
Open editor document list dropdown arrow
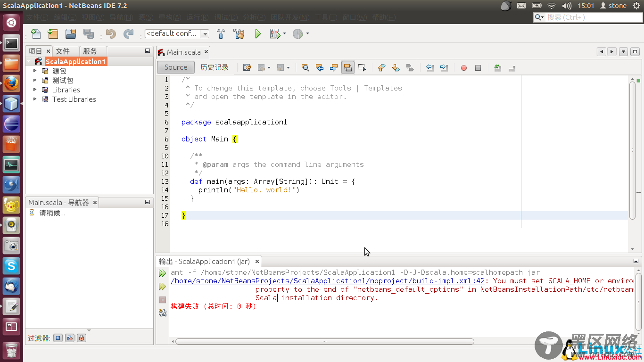623,52
